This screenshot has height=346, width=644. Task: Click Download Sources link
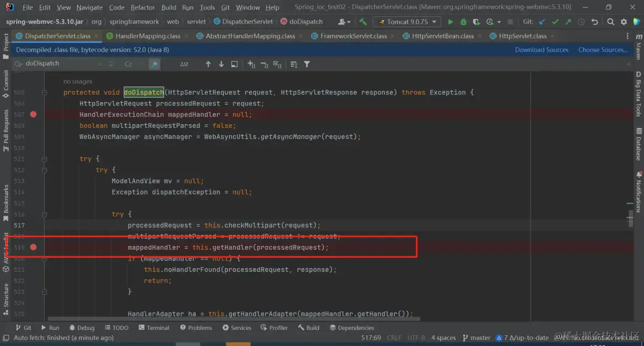[541, 49]
